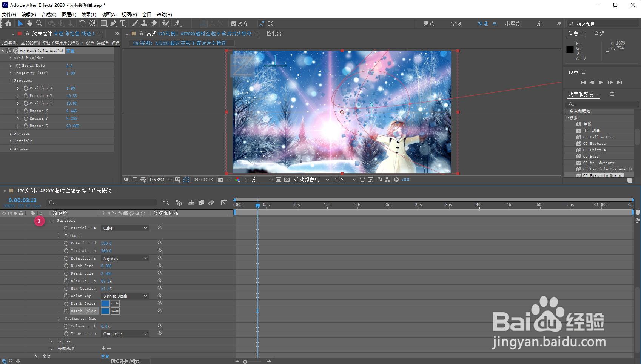
Task: Take a snapshot with the camera icon
Action: 221,180
